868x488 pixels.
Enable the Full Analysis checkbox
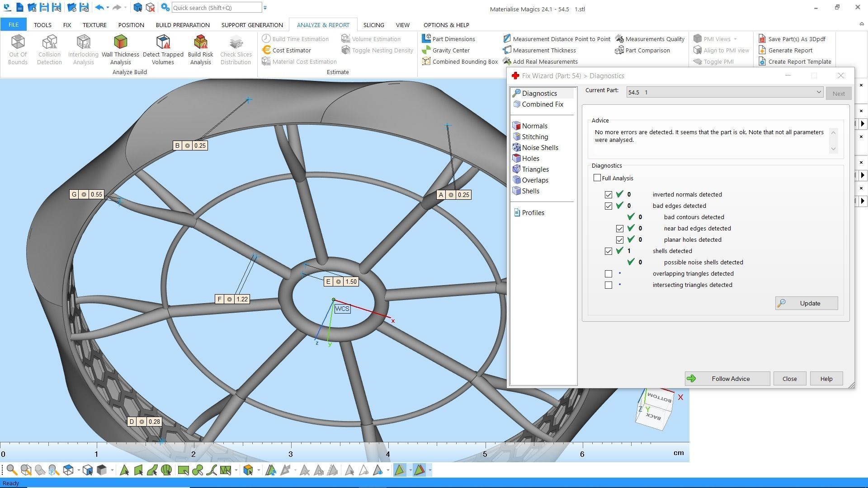pos(597,178)
